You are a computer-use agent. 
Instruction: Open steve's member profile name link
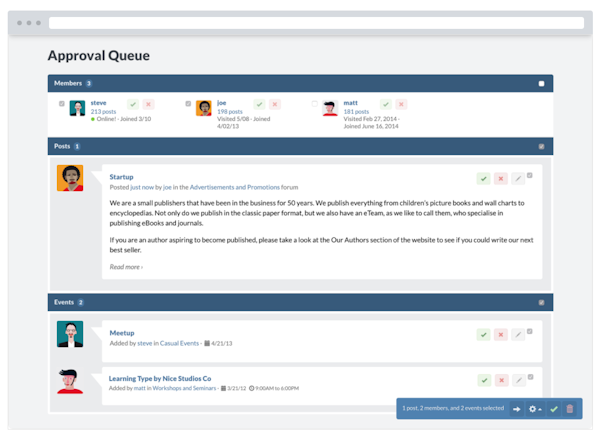click(x=98, y=103)
